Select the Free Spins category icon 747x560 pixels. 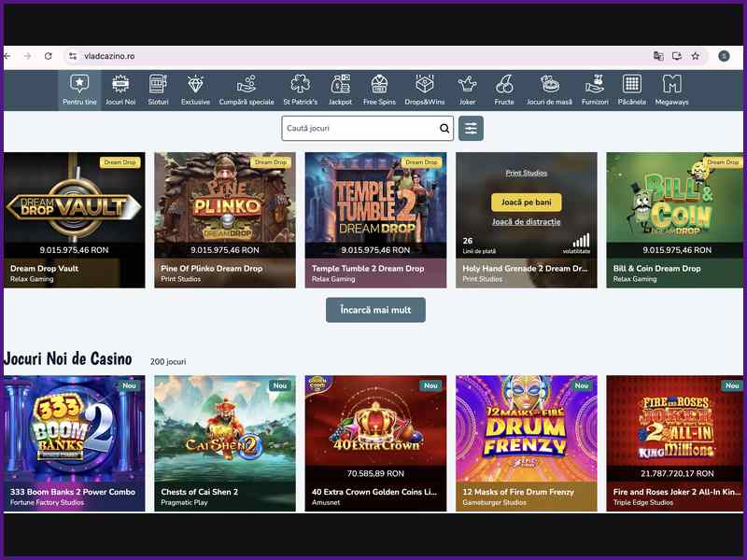point(378,83)
